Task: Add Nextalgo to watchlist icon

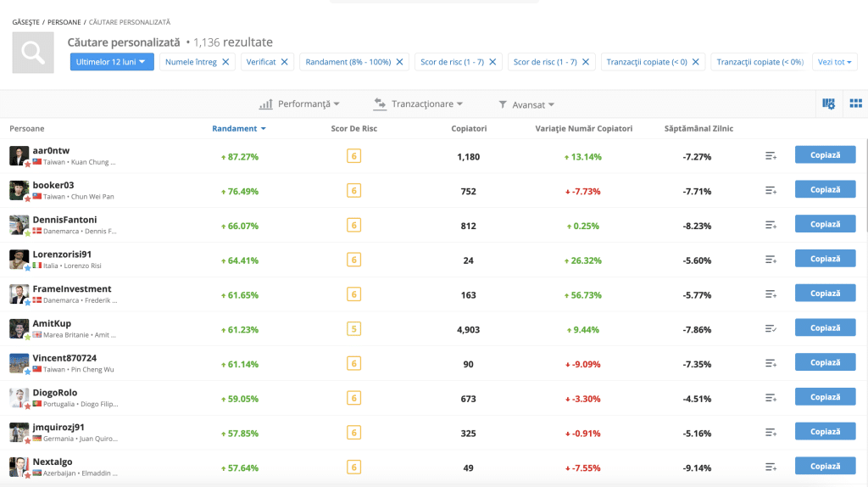Action: pos(771,467)
